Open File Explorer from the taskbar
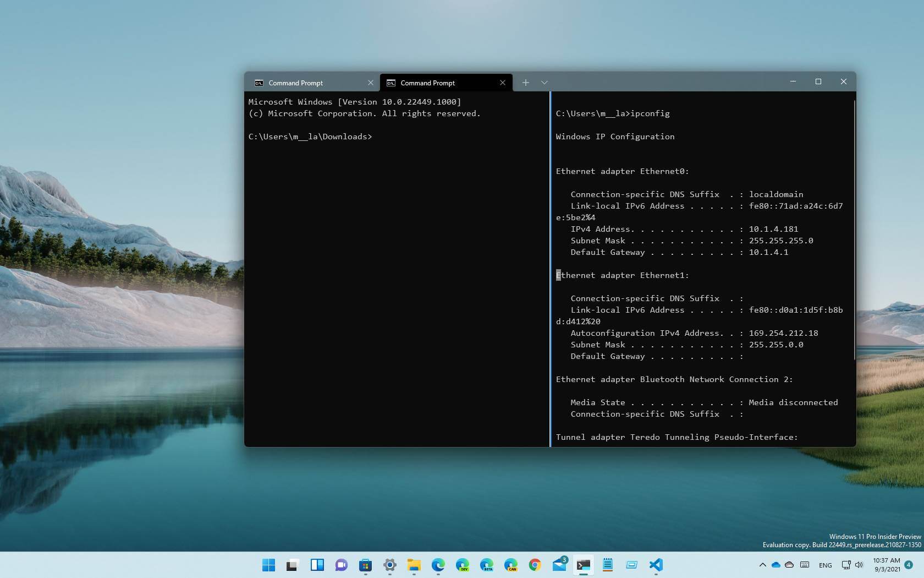Screen dimensions: 924x578 [x=413, y=565]
